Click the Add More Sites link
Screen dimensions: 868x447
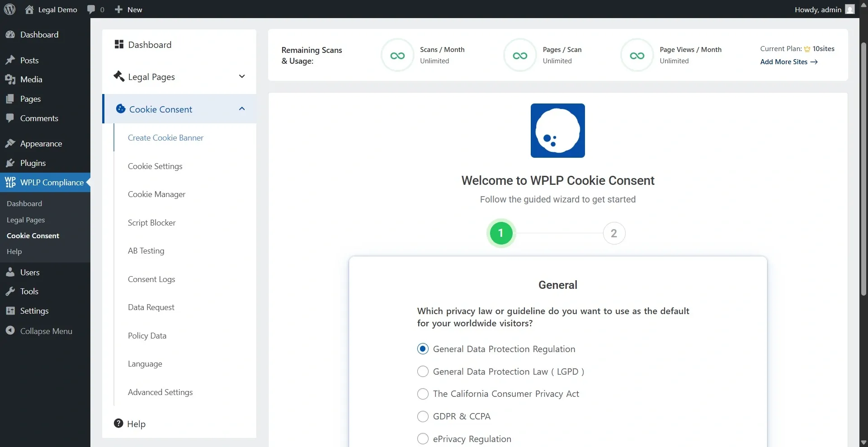789,62
